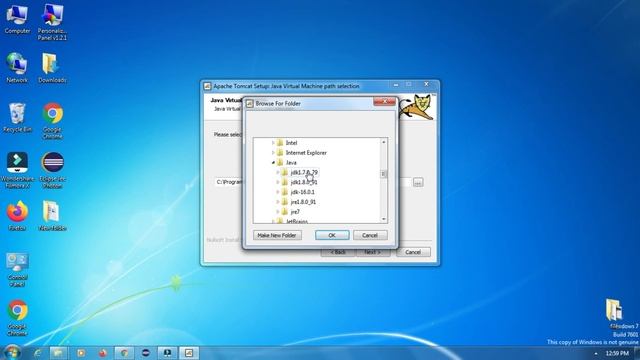The width and height of the screenshot is (640, 360).
Task: Expand the jre7 folder node
Action: pyautogui.click(x=278, y=212)
